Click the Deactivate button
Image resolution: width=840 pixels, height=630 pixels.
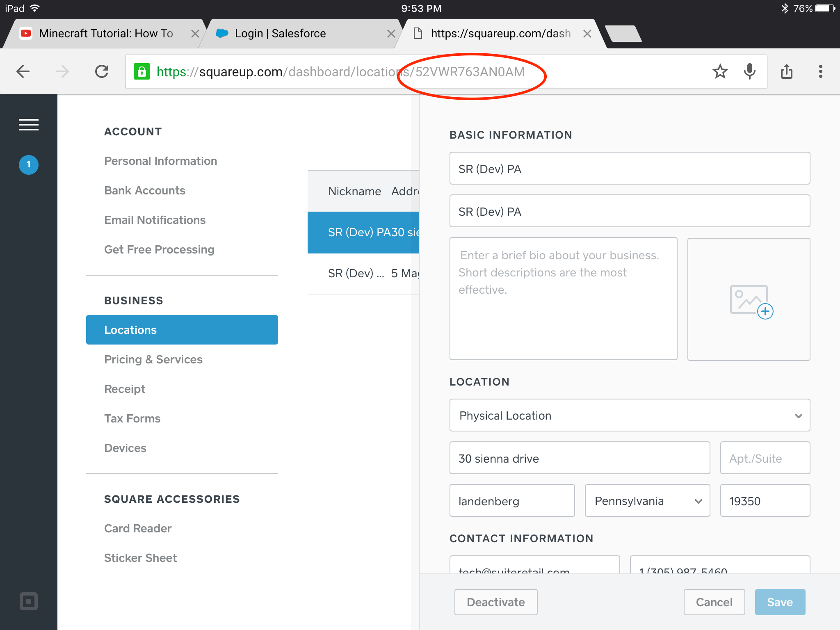495,602
